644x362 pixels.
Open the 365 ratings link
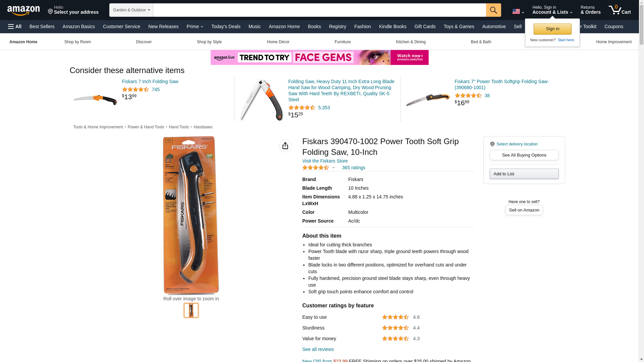pyautogui.click(x=354, y=168)
